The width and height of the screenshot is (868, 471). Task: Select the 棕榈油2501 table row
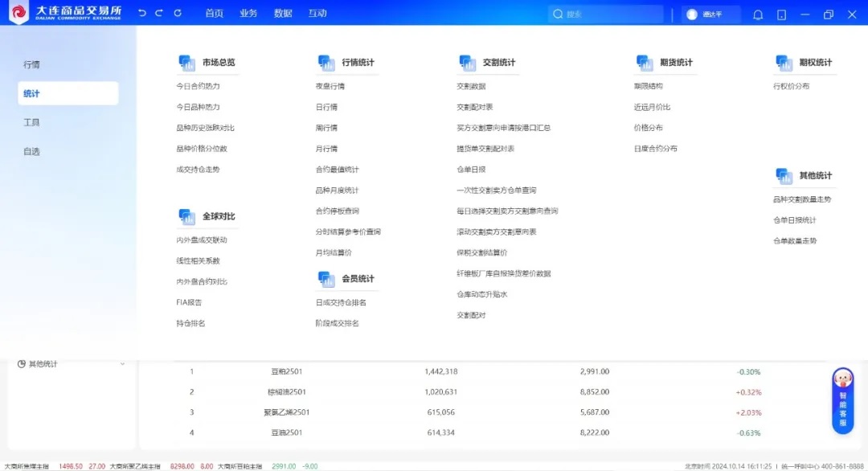[x=287, y=392]
